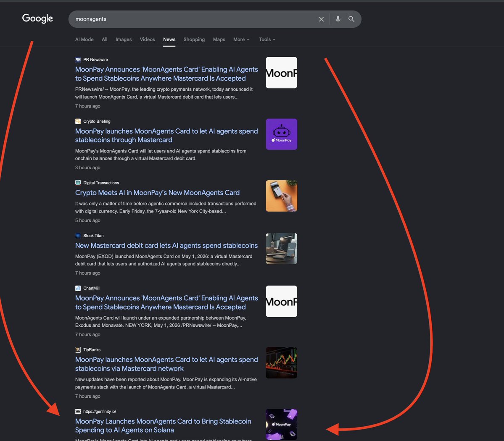Open the Videos tab
This screenshot has height=441, width=504.
(147, 39)
